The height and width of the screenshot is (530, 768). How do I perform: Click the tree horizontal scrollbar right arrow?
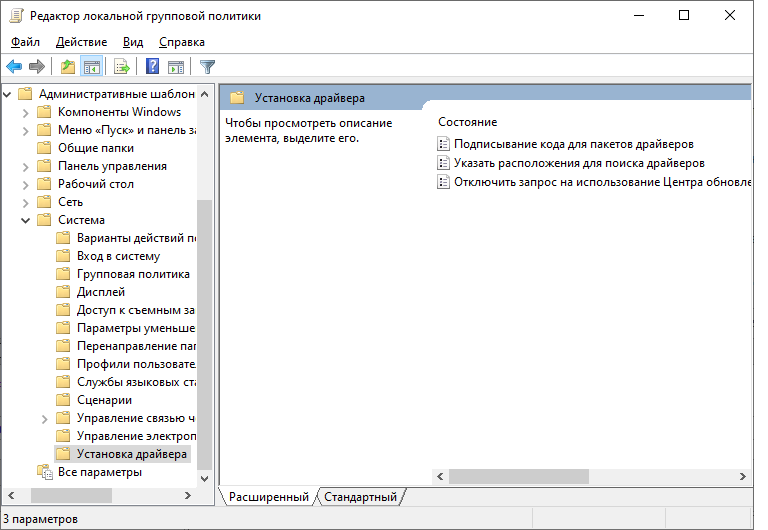click(188, 495)
